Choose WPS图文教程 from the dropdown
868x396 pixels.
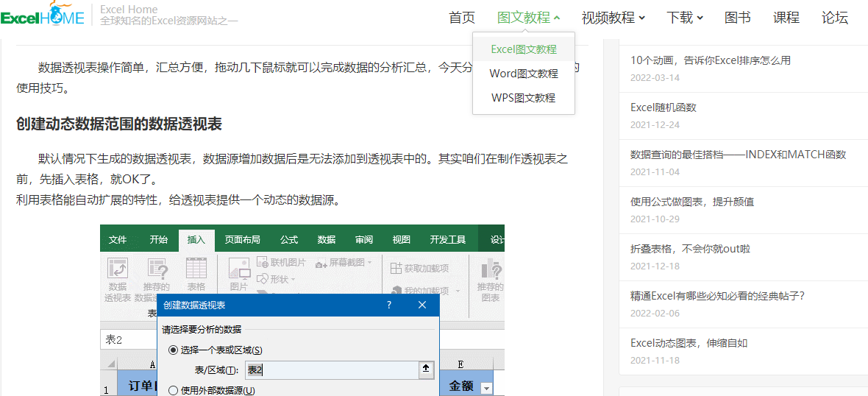(x=524, y=98)
